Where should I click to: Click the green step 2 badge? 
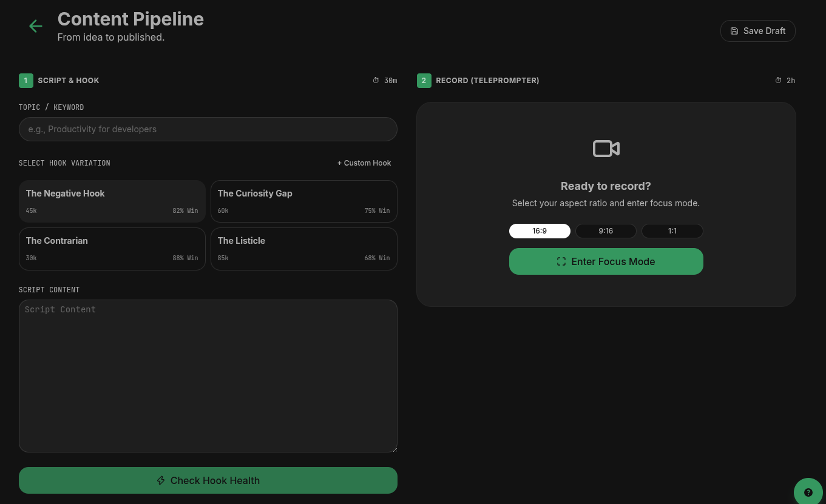tap(424, 81)
